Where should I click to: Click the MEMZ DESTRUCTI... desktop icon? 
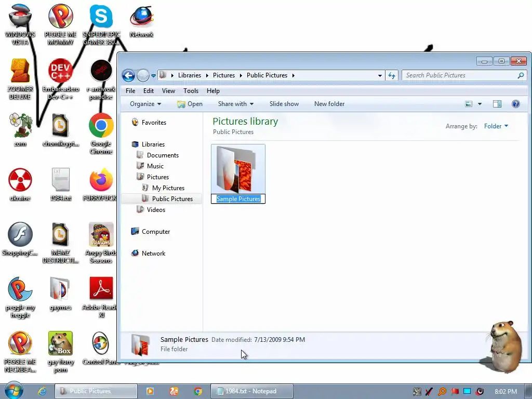(x=60, y=243)
